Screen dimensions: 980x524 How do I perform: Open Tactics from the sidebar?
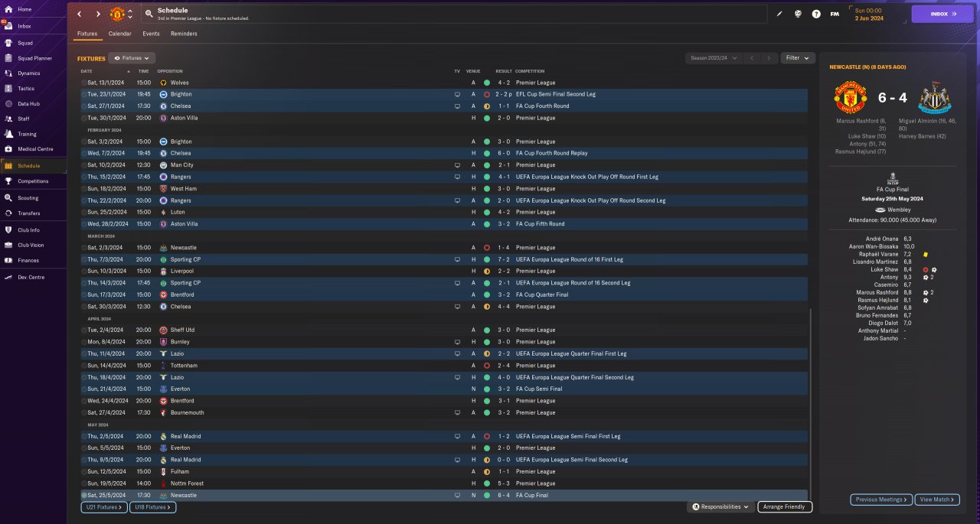click(26, 89)
